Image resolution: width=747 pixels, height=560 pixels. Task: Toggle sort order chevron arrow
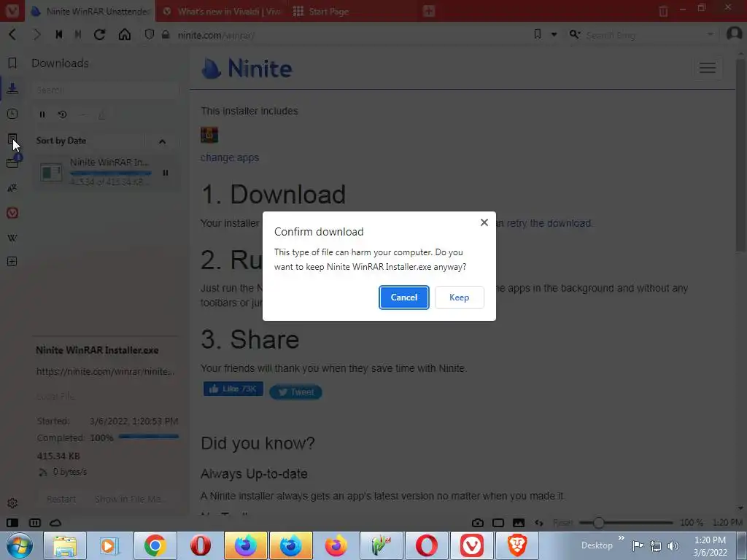(162, 141)
